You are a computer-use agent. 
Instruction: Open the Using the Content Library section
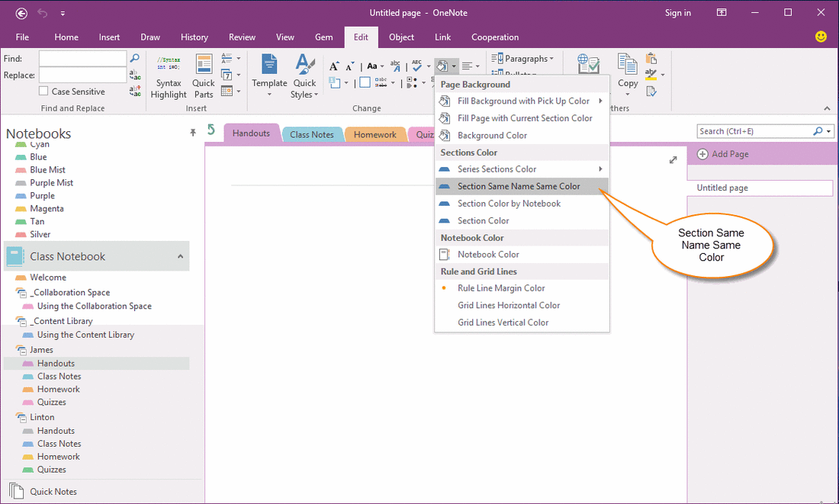click(85, 335)
